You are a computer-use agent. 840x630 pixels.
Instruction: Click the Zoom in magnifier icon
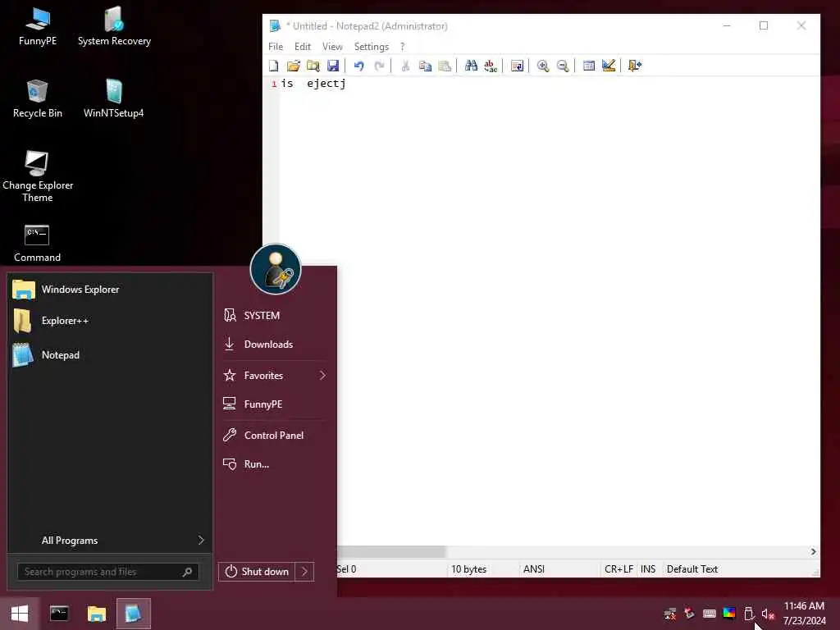[543, 66]
